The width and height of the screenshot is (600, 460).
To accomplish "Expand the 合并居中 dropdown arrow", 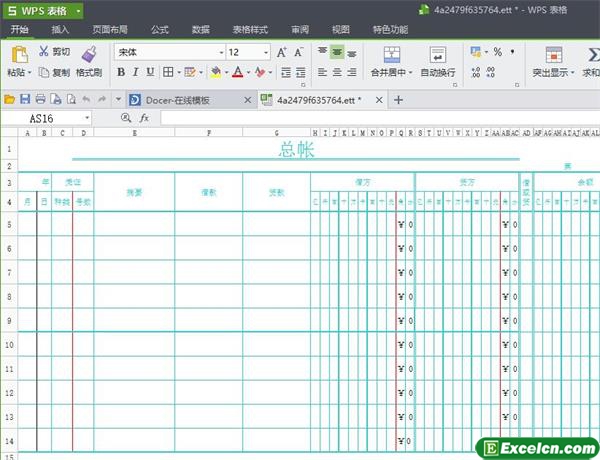I will click(x=410, y=73).
